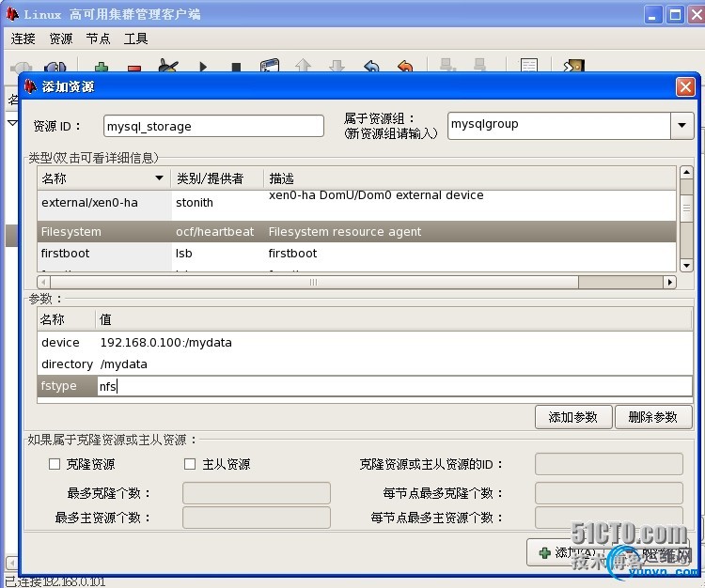Click the 添加 button with green plus
The height and width of the screenshot is (588, 705).
click(x=568, y=552)
